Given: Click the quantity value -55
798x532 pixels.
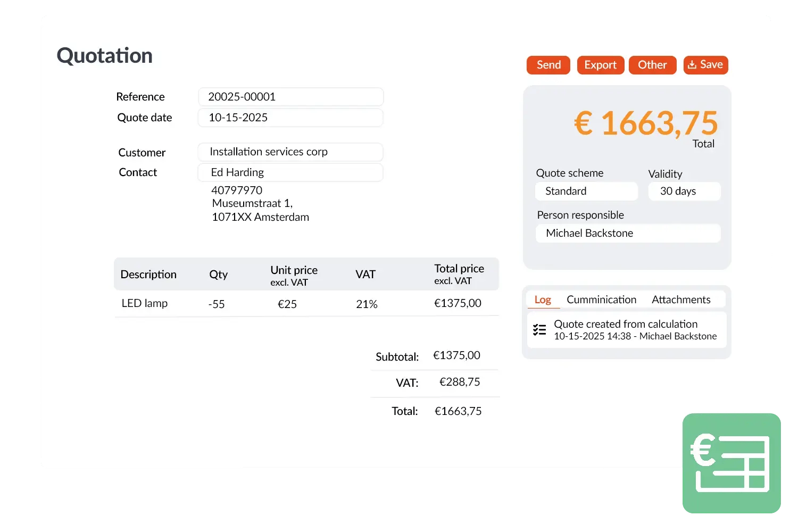Looking at the screenshot, I should coord(217,304).
